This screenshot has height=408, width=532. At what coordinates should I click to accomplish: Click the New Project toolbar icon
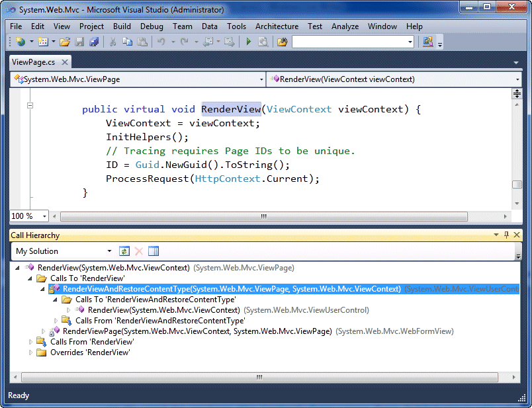21,42
